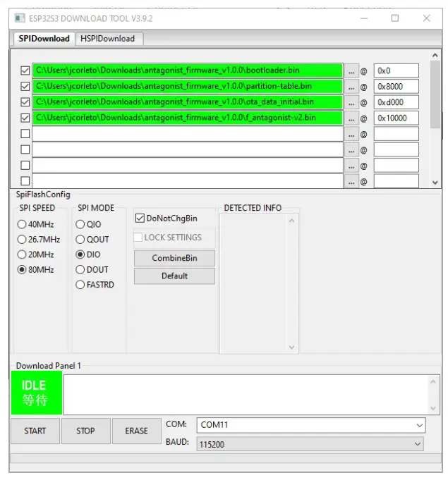Click the CombineBin button

[174, 258]
